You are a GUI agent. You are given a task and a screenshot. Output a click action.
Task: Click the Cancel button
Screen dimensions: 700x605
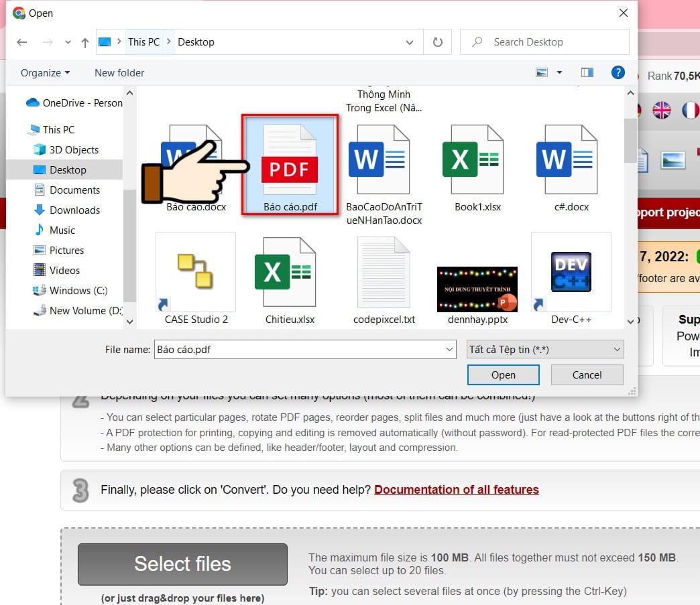pyautogui.click(x=587, y=375)
